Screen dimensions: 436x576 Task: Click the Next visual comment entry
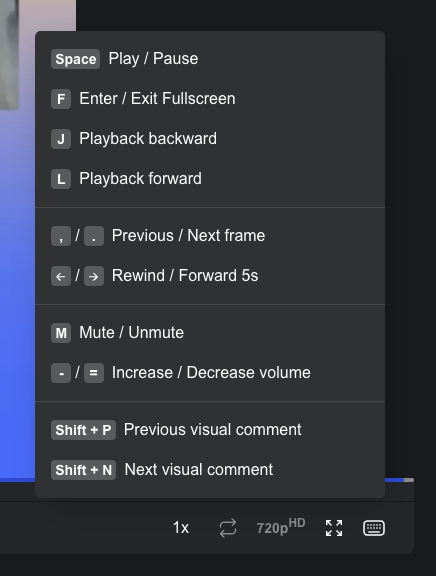[199, 469]
